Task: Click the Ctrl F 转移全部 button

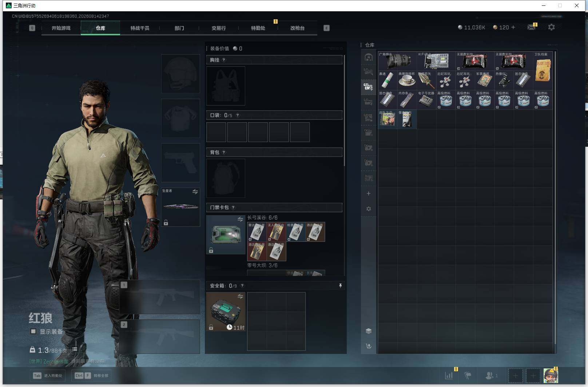Action: point(91,375)
